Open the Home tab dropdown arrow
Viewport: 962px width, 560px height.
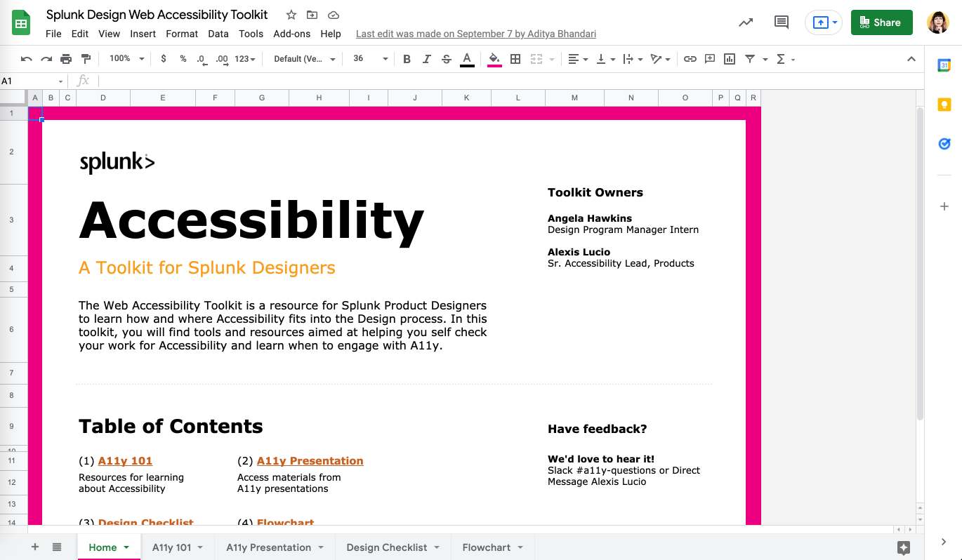pyautogui.click(x=126, y=547)
